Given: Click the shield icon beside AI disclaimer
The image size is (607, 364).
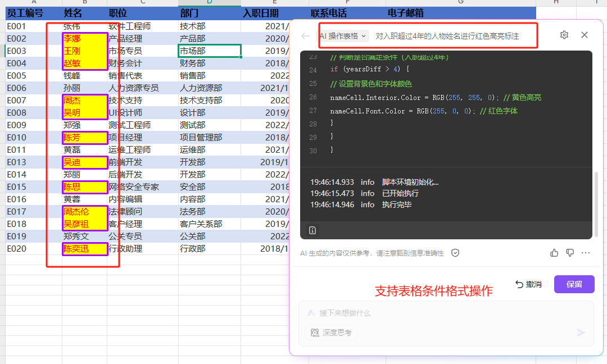Looking at the screenshot, I should point(455,253).
